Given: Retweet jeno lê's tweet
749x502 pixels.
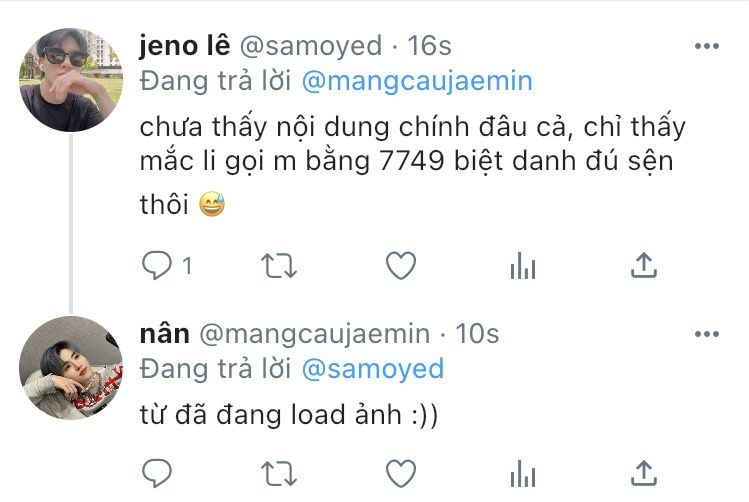Looking at the screenshot, I should tap(279, 266).
